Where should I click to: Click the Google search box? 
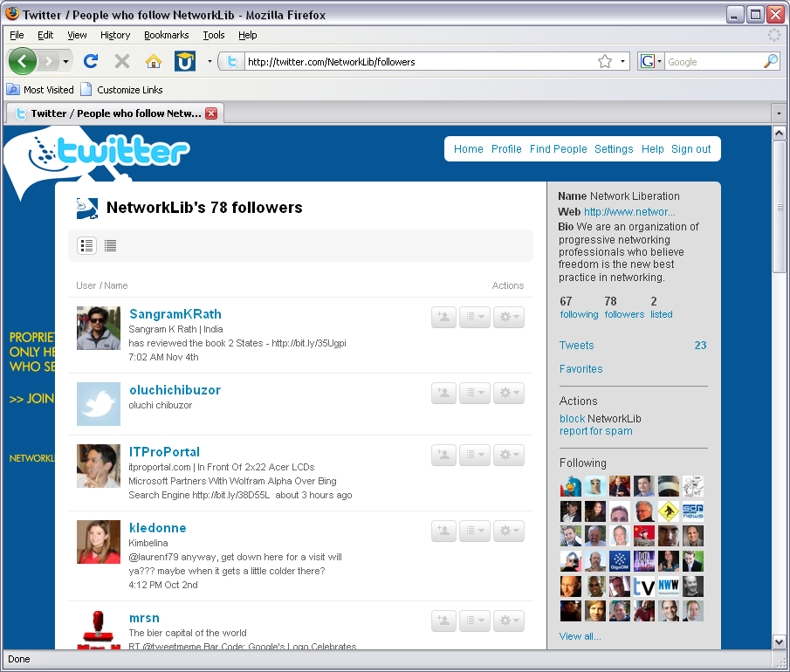(714, 61)
